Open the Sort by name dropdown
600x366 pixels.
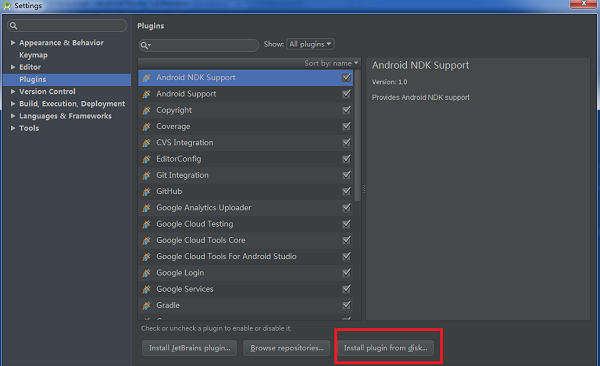click(x=331, y=63)
